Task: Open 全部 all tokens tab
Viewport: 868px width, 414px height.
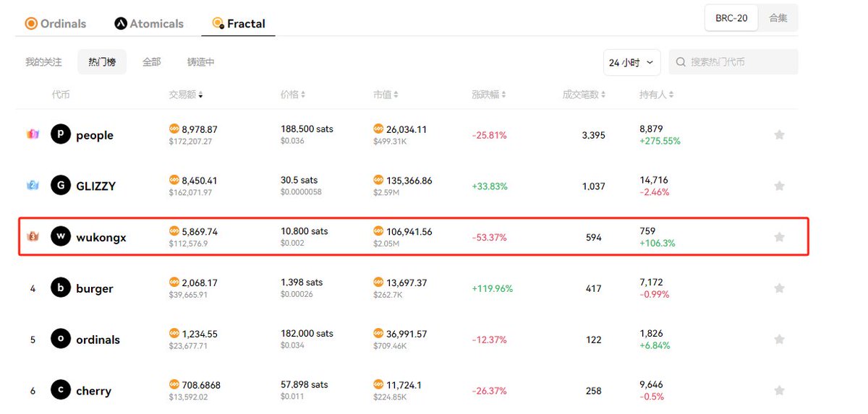Action: point(151,62)
